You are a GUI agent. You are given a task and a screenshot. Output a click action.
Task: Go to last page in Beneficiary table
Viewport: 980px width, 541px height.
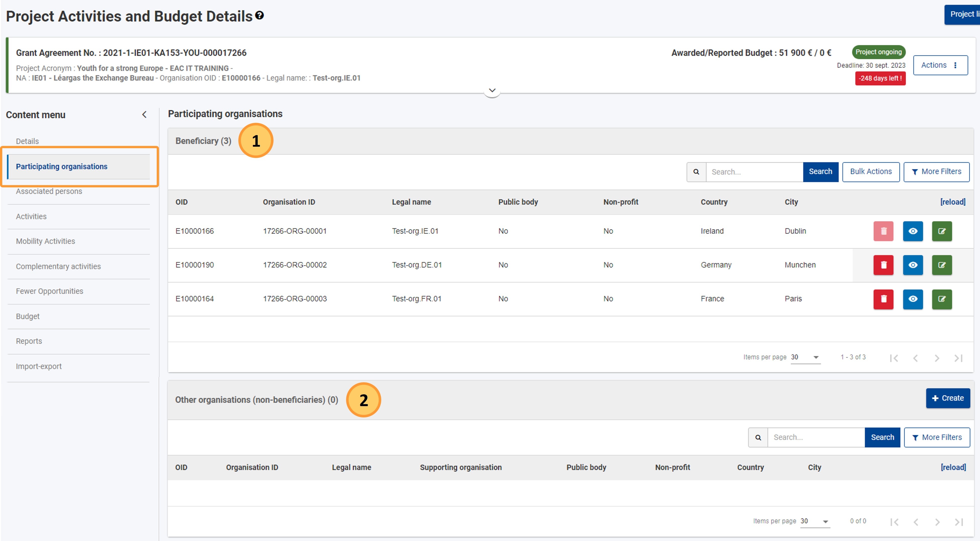pyautogui.click(x=959, y=358)
